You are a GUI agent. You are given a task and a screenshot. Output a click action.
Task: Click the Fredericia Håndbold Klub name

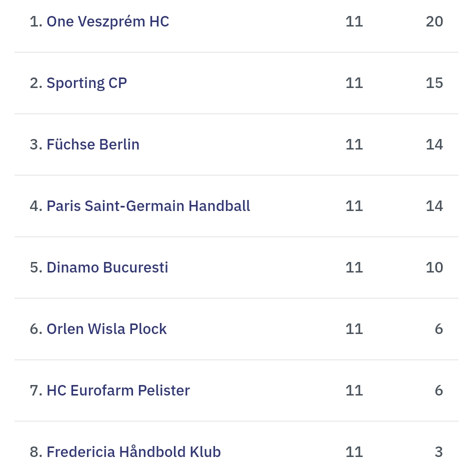(133, 452)
